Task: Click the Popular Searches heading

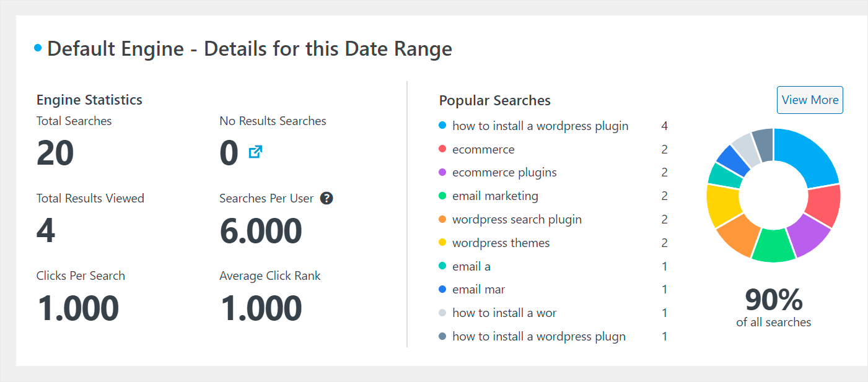Action: [494, 100]
